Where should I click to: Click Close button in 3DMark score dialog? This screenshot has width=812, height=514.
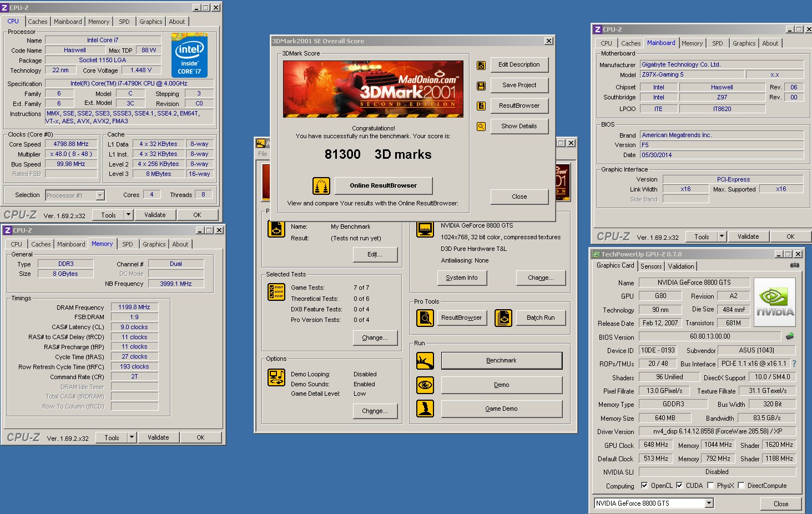click(519, 196)
